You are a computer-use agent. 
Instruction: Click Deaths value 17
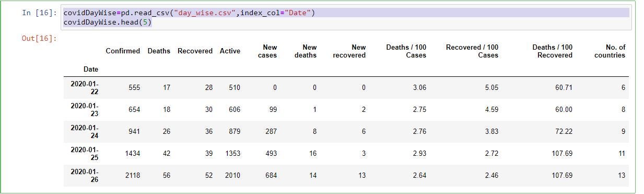[x=167, y=88]
